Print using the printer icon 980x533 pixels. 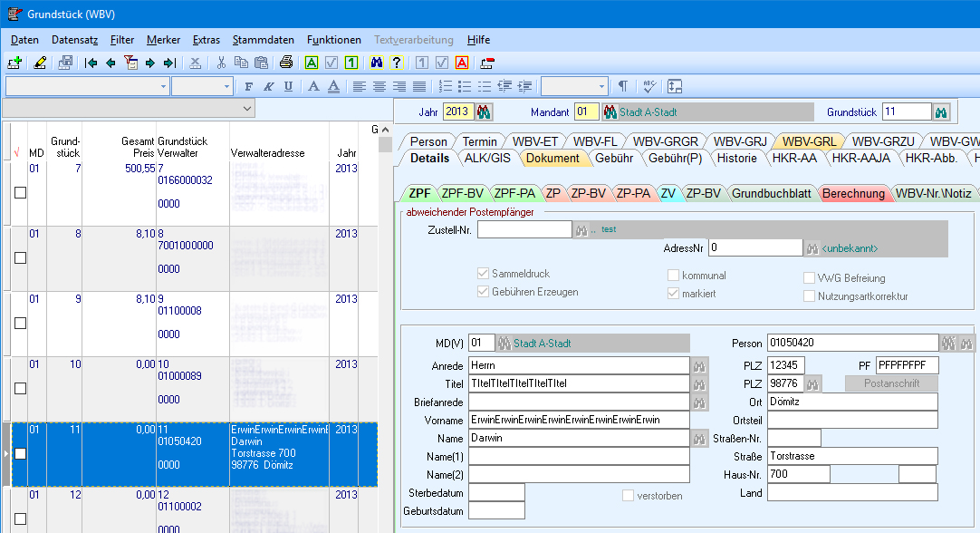point(286,63)
